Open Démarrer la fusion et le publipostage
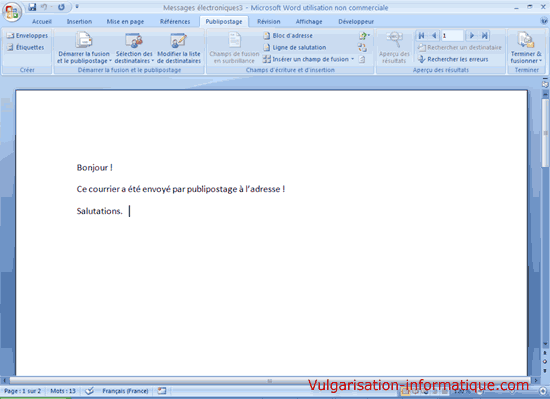Image resolution: width=550 pixels, height=399 pixels. (83, 48)
